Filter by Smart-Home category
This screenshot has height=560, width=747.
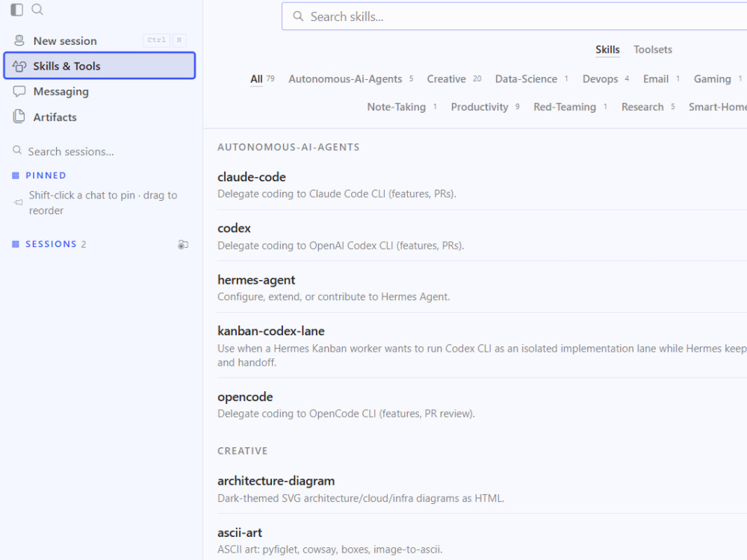coord(717,107)
